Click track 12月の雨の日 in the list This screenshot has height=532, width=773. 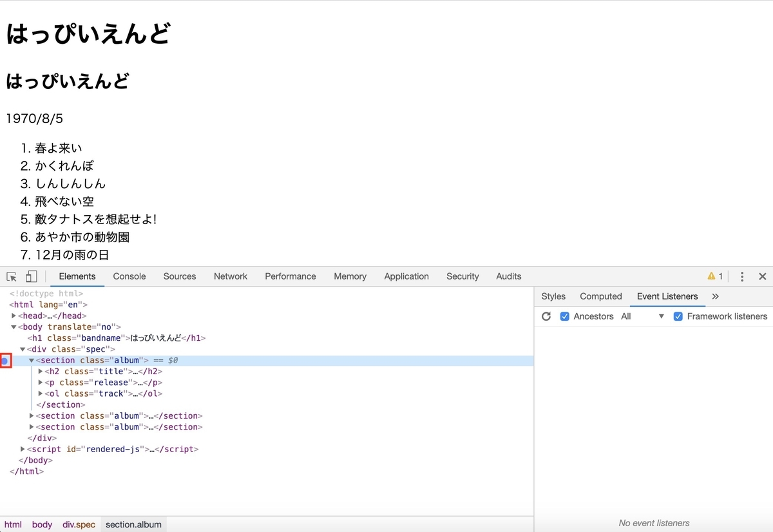72,255
